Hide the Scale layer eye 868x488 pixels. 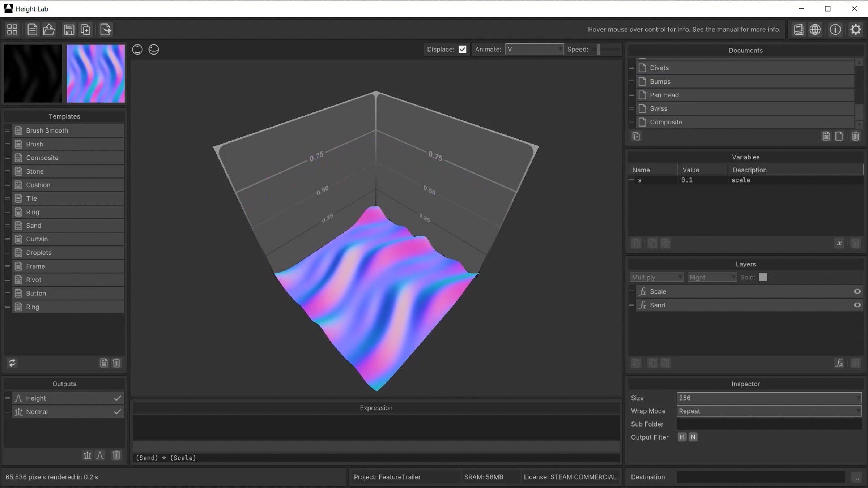[x=857, y=291]
